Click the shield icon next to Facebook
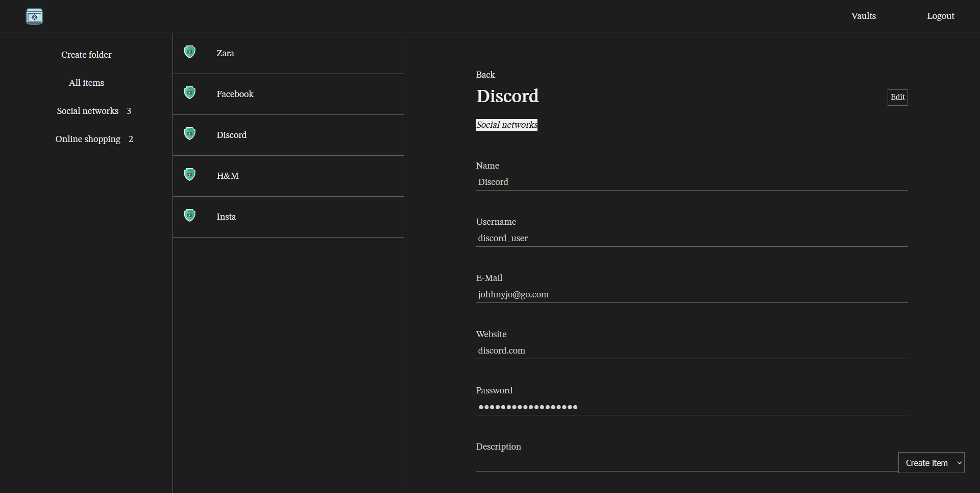Viewport: 980px width, 493px height. point(189,92)
